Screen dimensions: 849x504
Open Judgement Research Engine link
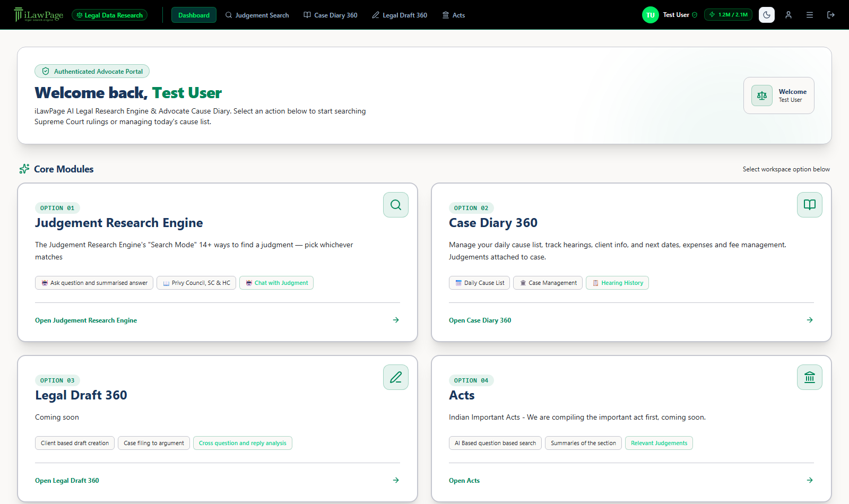pos(86,320)
